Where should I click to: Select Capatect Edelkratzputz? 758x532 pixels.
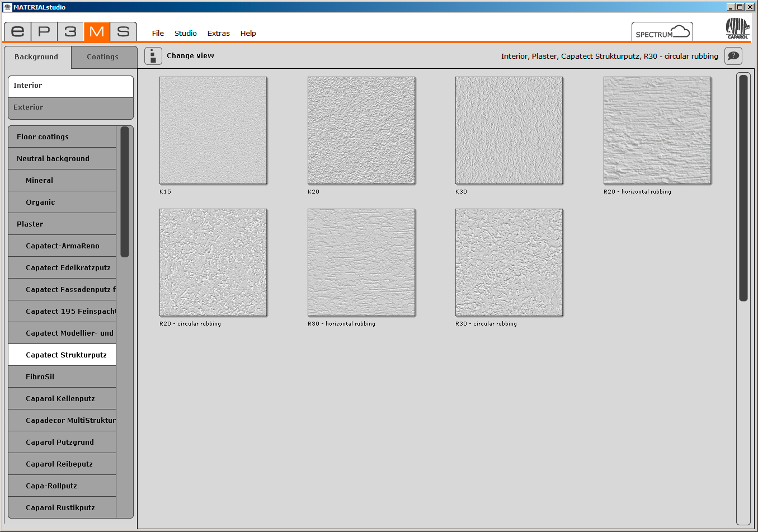(62, 267)
